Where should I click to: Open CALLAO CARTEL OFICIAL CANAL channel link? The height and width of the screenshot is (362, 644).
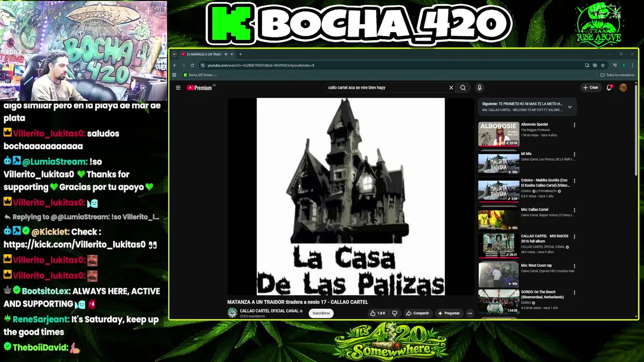(270, 311)
